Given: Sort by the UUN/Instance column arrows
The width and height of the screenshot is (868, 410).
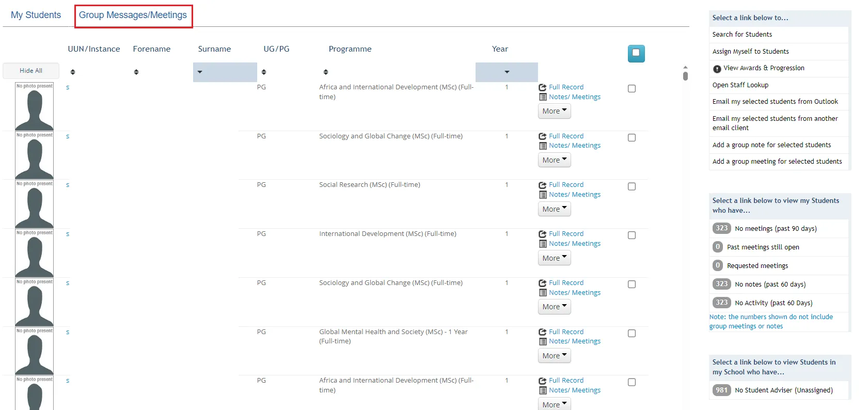Looking at the screenshot, I should click(73, 72).
